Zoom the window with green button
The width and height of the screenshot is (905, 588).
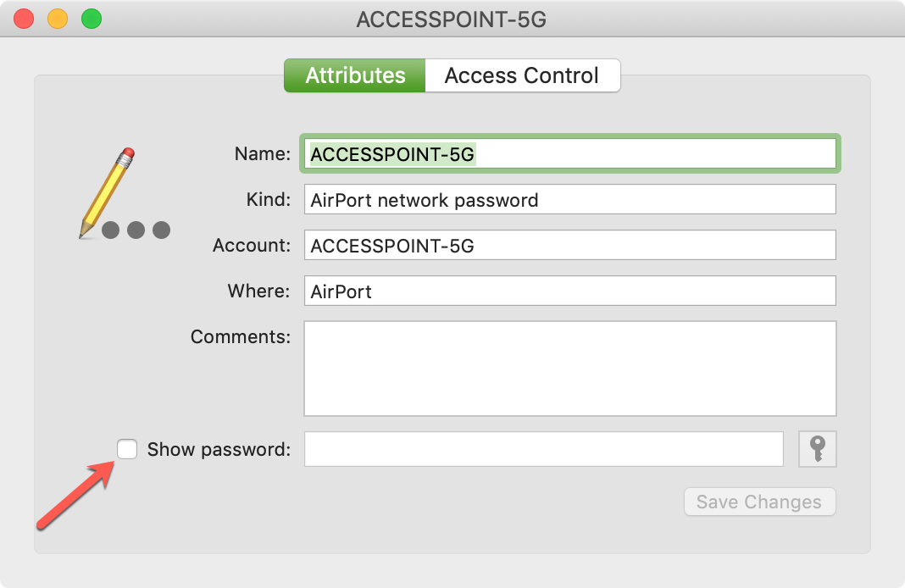click(x=92, y=19)
